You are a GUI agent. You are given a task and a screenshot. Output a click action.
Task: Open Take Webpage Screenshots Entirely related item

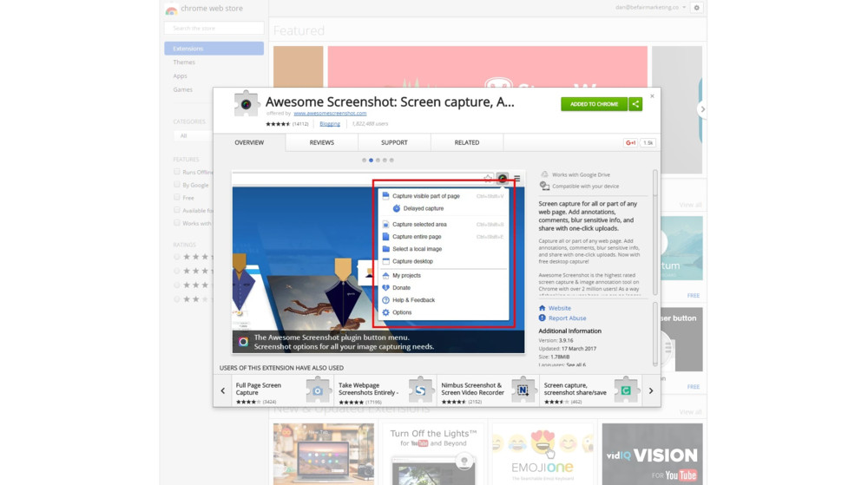click(386, 391)
